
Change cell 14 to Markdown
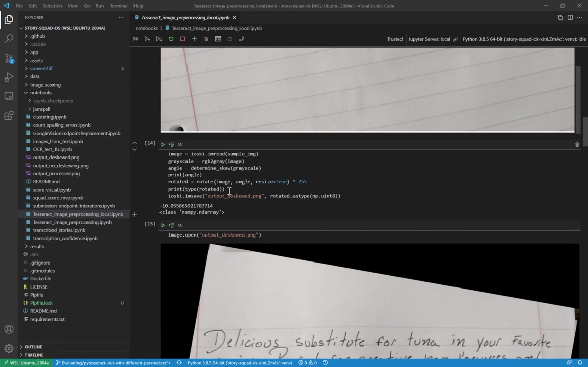(180, 144)
